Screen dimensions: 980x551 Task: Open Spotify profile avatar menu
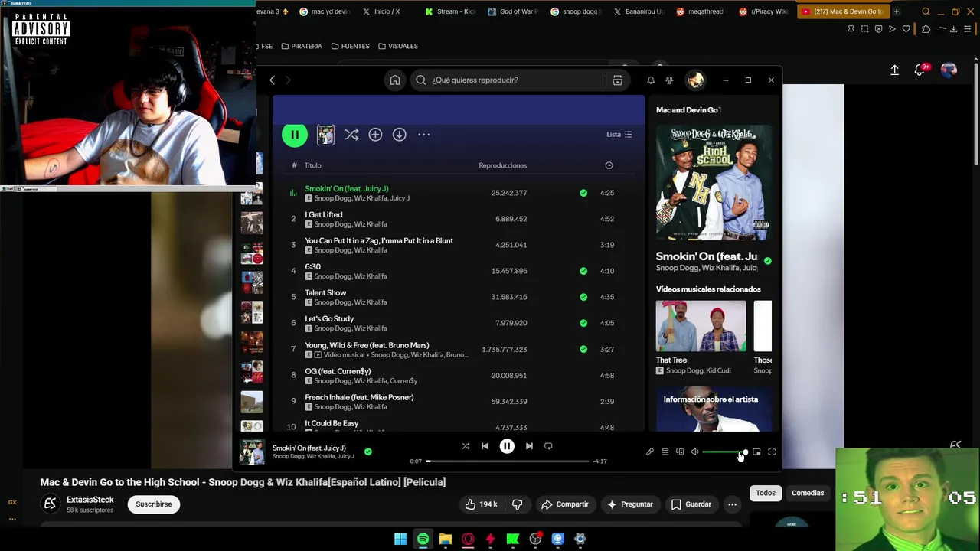point(695,80)
